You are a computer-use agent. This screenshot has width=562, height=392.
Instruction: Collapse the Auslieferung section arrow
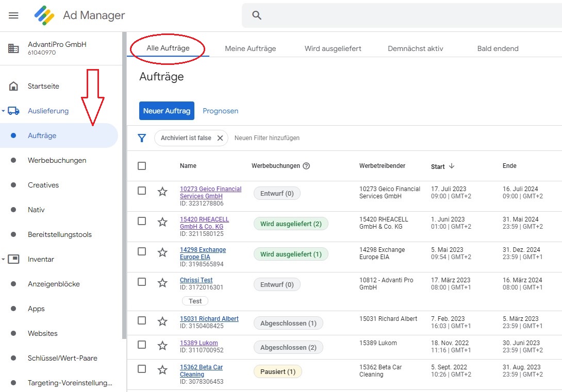3,111
